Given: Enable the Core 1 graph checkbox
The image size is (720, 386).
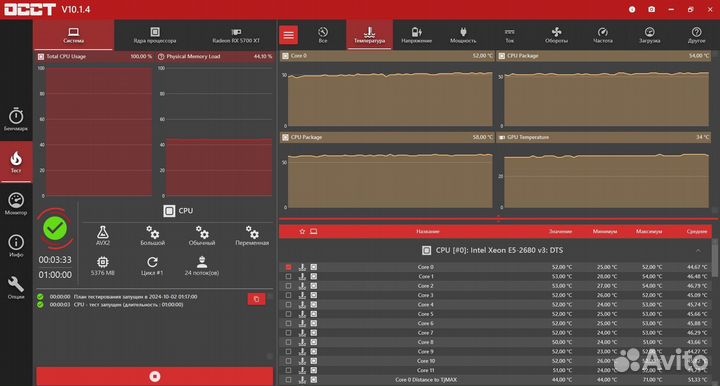Looking at the screenshot, I should (288, 276).
